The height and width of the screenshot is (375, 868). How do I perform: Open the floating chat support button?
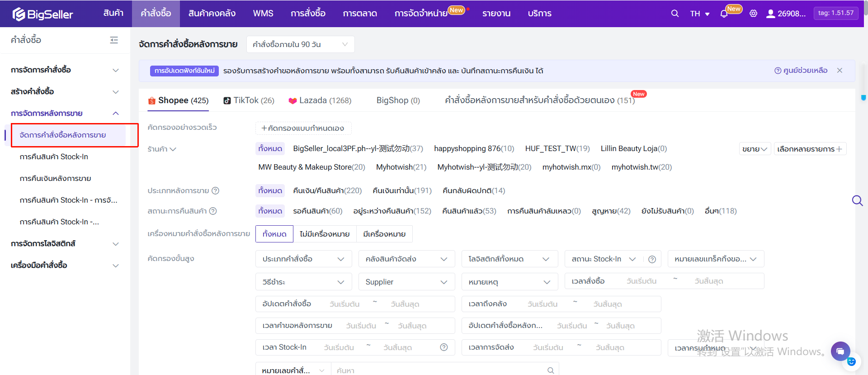click(840, 351)
